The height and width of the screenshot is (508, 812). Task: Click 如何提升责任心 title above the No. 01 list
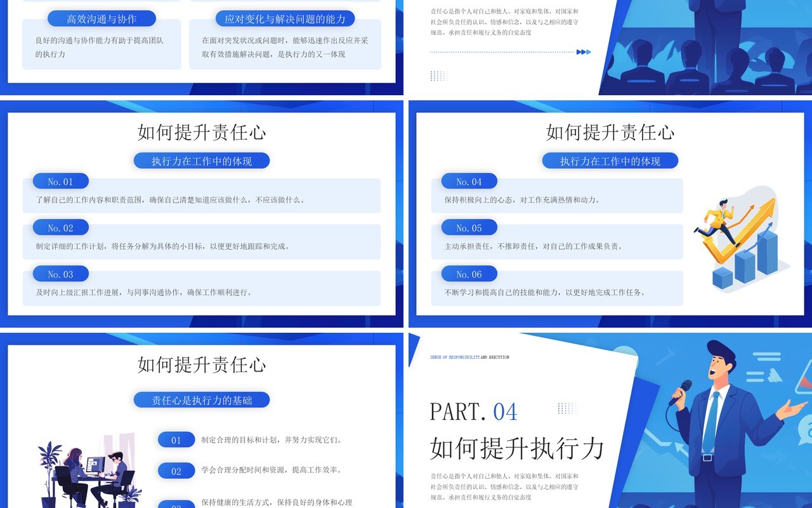point(202,132)
